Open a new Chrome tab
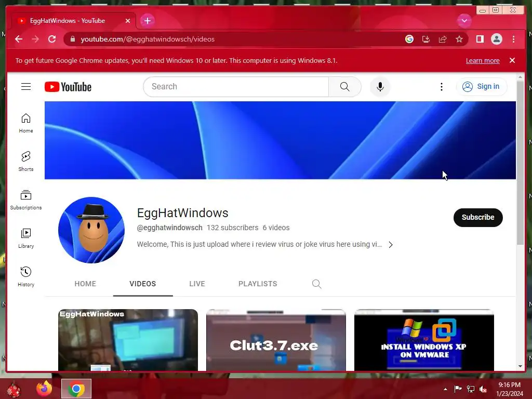Image resolution: width=532 pixels, height=399 pixels. point(147,21)
